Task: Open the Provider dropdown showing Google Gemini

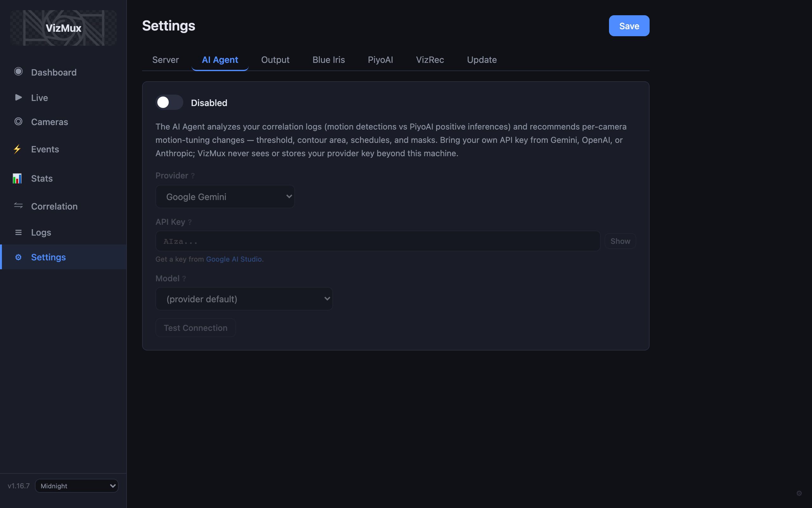Action: 225,197
